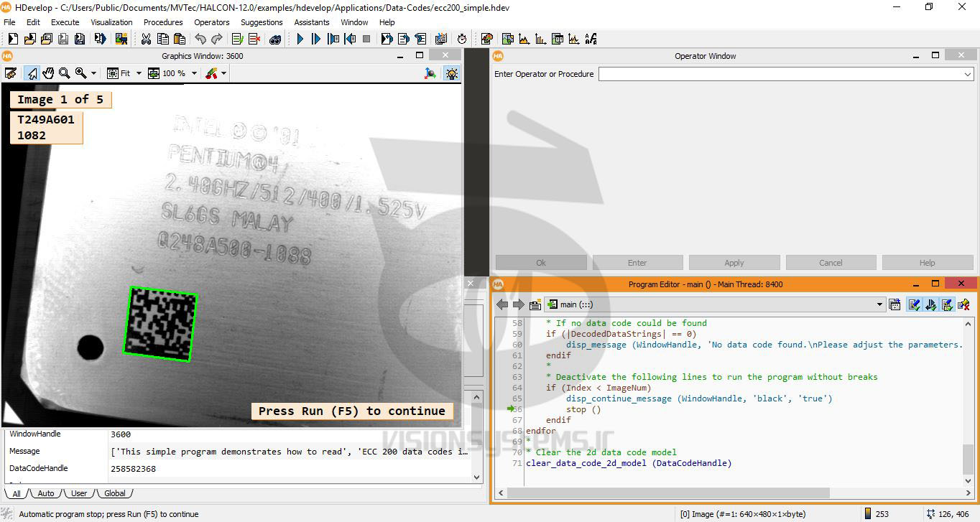This screenshot has width=980, height=522.
Task: Switch to the Global variables tab
Action: 115,493
